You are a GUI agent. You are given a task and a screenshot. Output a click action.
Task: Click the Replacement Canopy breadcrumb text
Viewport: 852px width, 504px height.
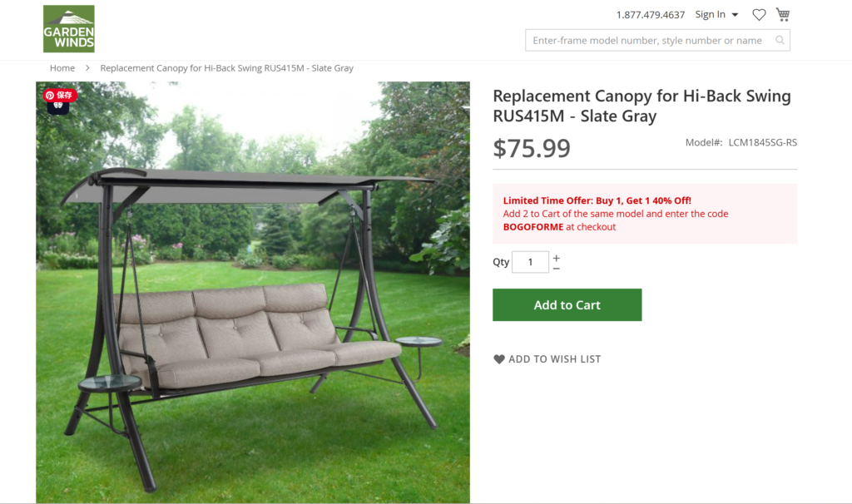tap(226, 68)
